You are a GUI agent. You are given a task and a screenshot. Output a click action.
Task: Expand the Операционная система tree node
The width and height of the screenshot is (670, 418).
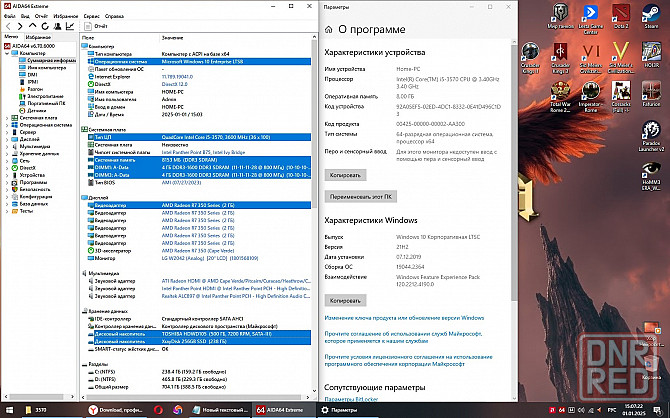point(7,125)
